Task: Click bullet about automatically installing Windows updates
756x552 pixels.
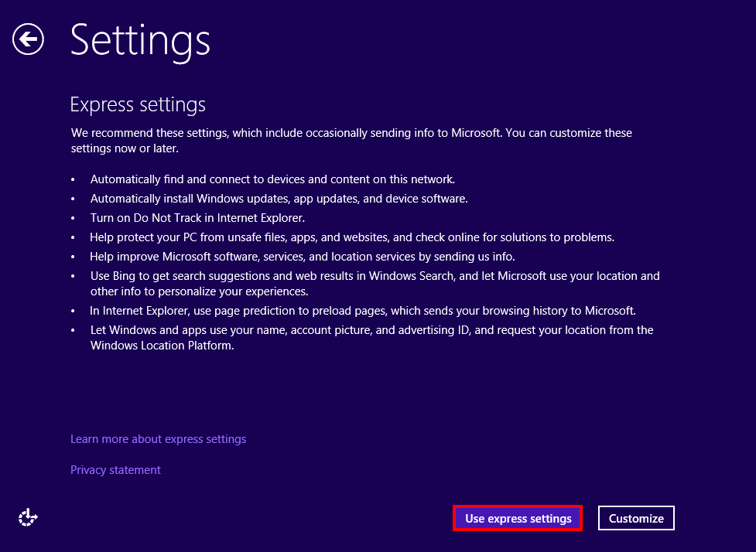Action: (279, 199)
